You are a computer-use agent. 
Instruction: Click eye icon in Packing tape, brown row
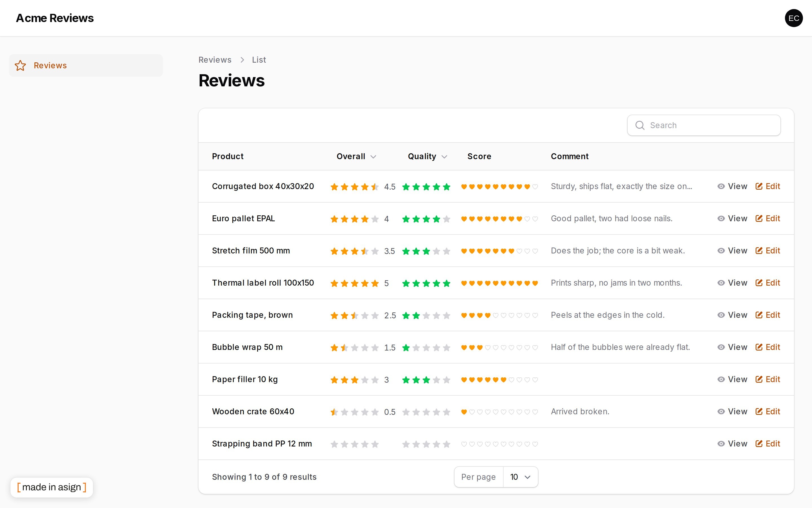point(721,315)
